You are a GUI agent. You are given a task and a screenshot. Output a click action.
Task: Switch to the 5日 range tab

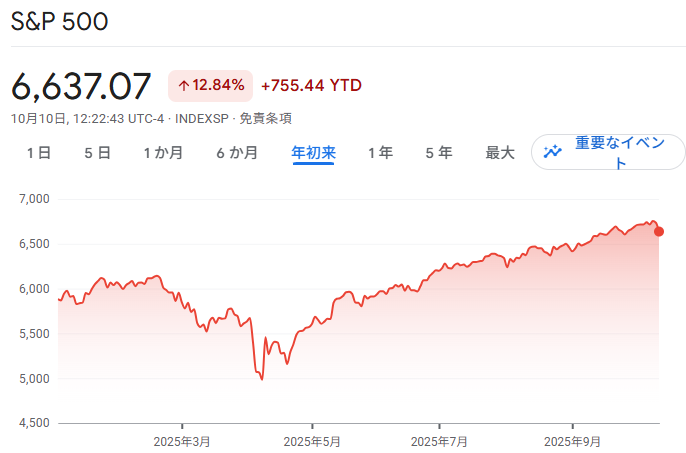point(97,153)
